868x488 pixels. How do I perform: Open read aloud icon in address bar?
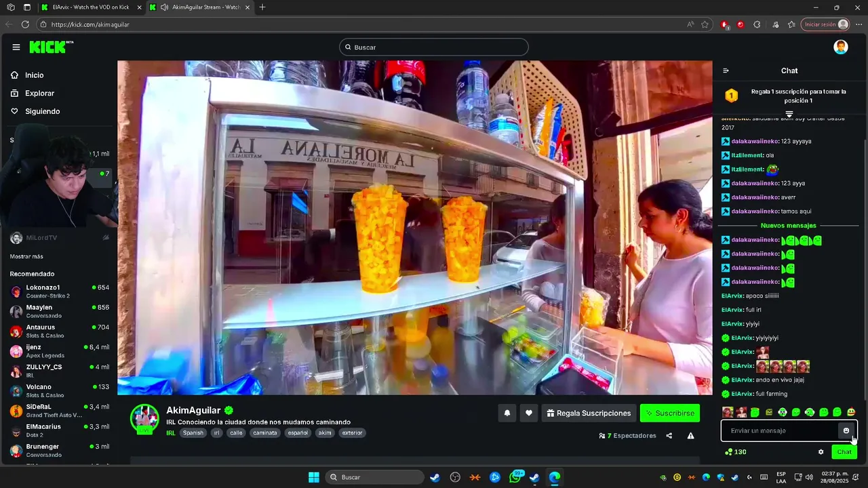coord(690,24)
